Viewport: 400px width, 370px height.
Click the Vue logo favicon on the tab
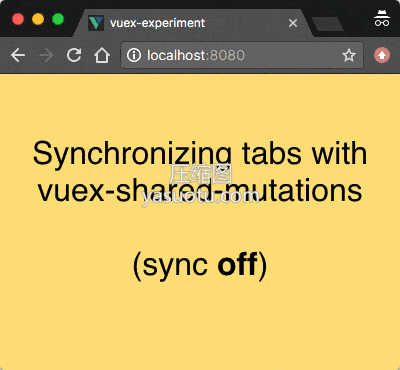point(96,23)
